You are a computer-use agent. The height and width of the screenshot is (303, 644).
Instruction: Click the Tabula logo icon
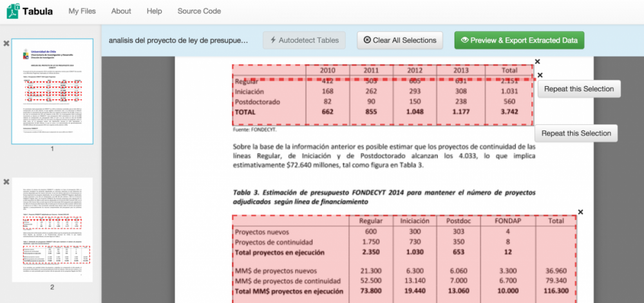coord(12,11)
